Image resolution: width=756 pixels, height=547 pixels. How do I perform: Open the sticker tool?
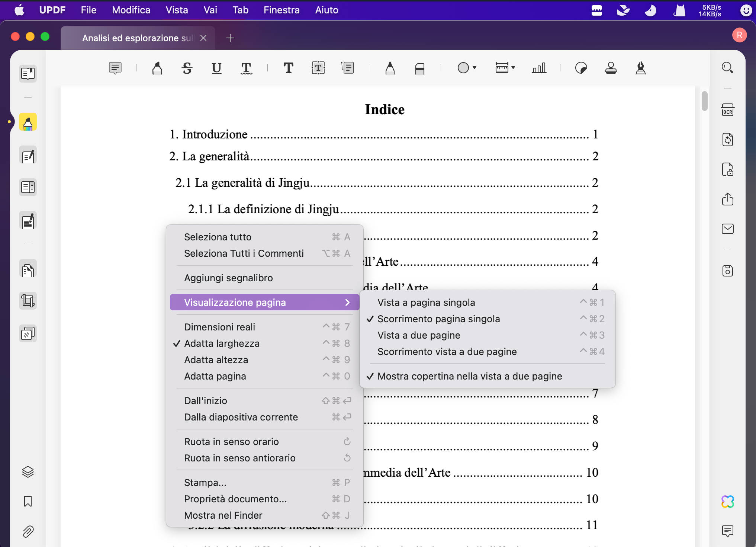tap(581, 68)
